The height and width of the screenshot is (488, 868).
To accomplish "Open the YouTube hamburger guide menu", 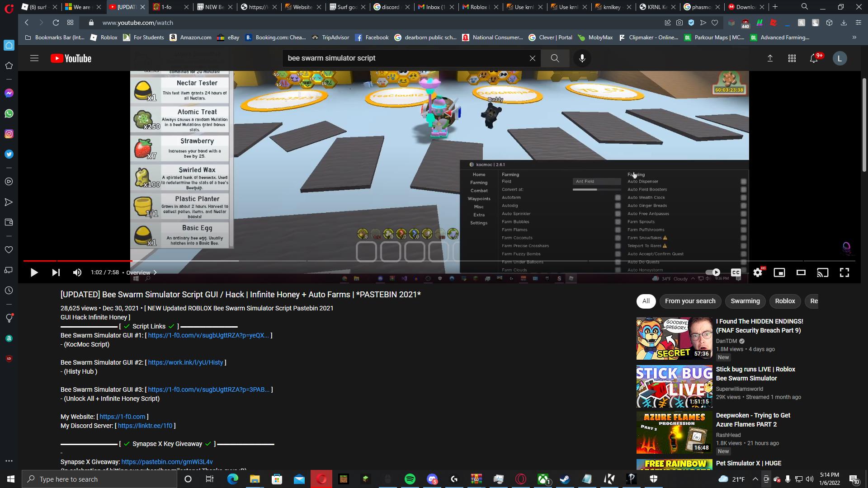I will pos(34,58).
